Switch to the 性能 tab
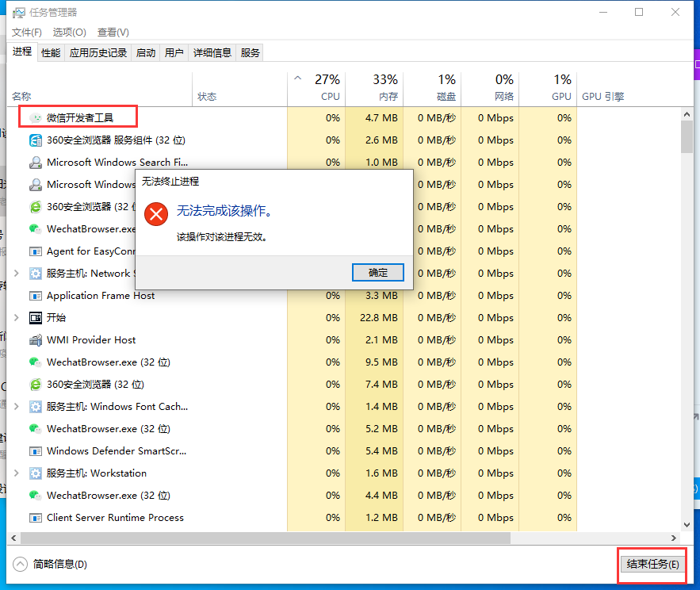Screen dimensions: 700x590 (51, 52)
